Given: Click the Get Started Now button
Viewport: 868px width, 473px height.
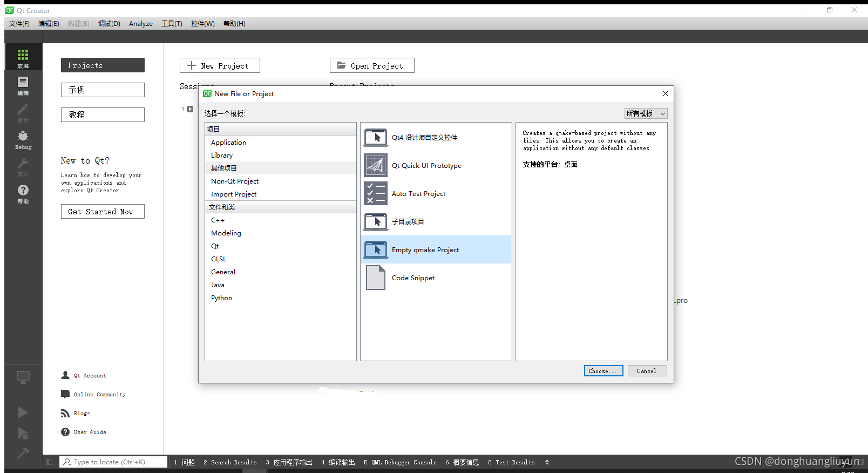Looking at the screenshot, I should [103, 212].
